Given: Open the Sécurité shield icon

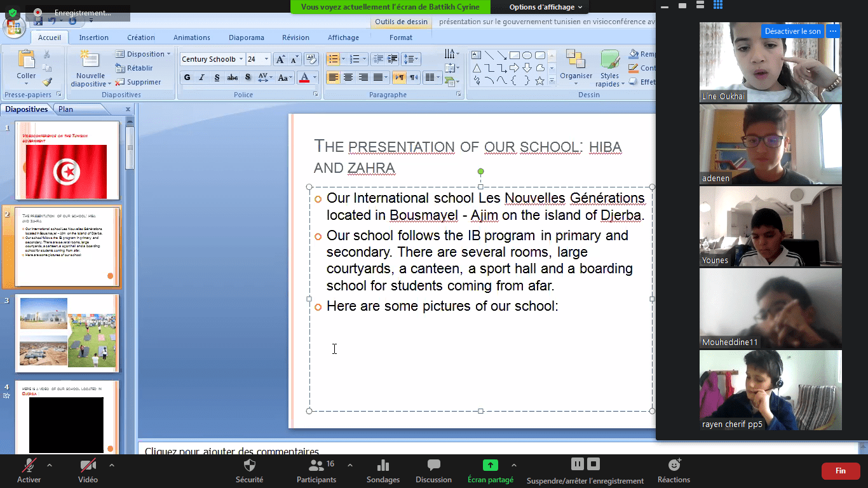Looking at the screenshot, I should click(x=249, y=466).
